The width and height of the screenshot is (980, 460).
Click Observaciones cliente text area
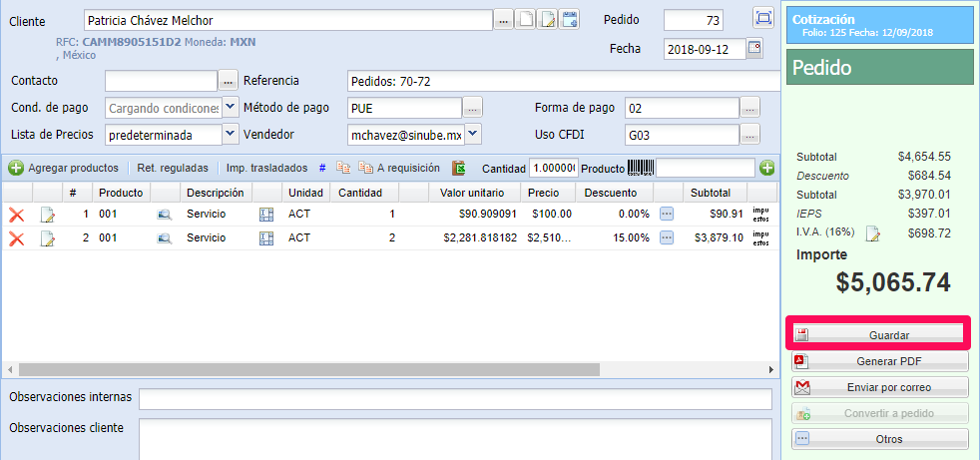point(456,439)
